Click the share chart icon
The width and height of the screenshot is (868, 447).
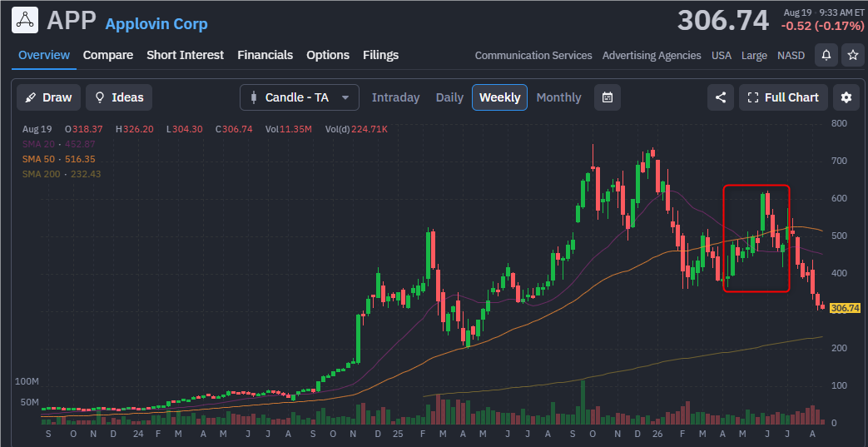721,97
